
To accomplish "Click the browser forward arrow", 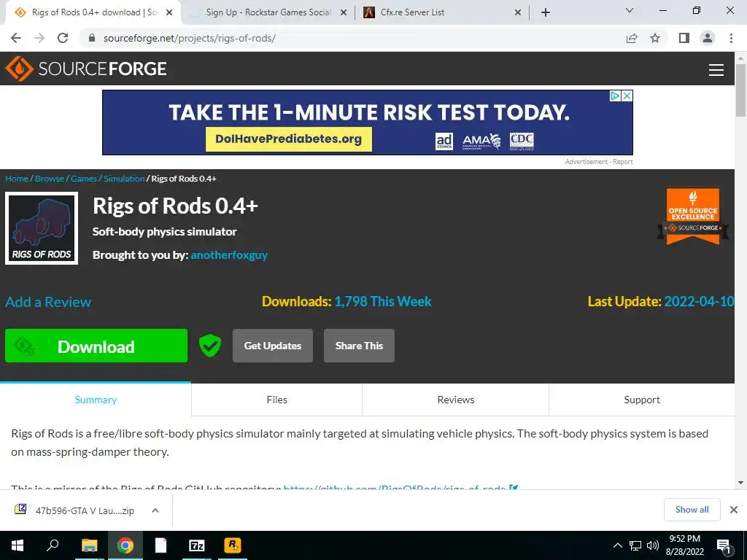I will click(39, 38).
